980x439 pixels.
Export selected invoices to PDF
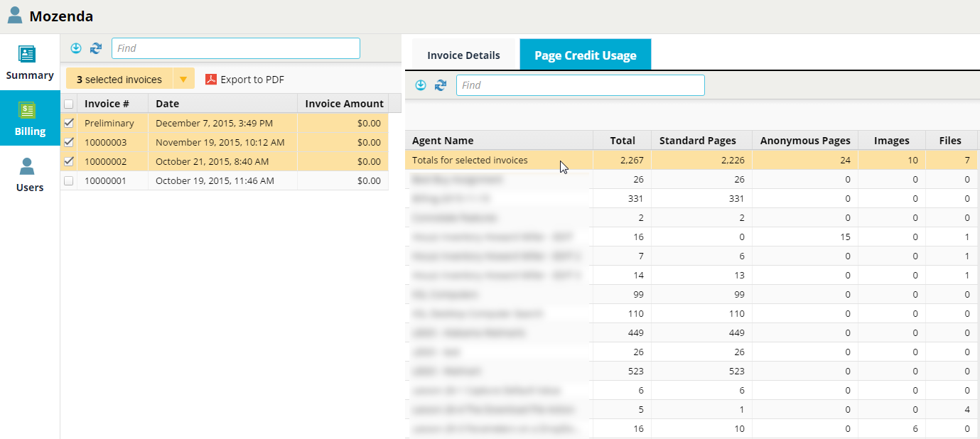point(244,80)
